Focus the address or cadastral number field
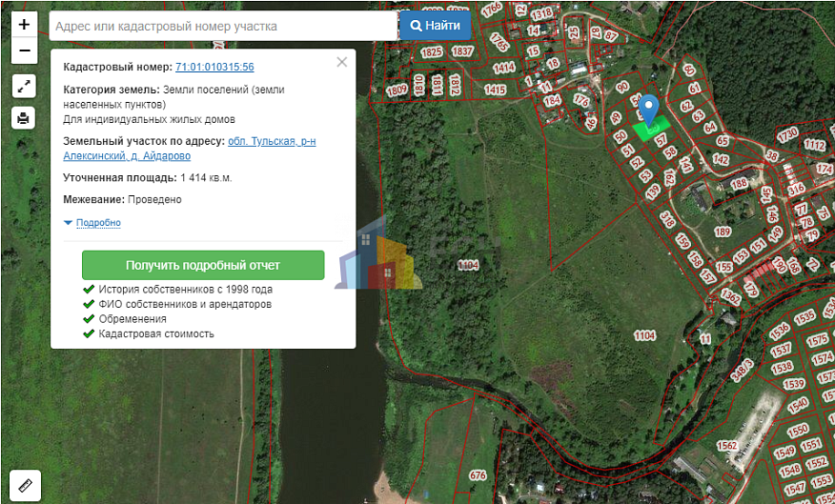 pos(223,26)
